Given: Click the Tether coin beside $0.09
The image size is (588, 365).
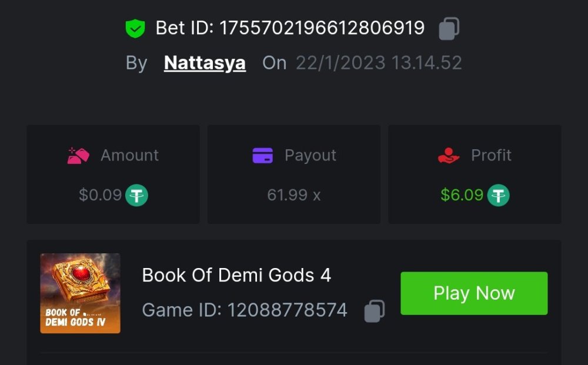Looking at the screenshot, I should point(137,195).
